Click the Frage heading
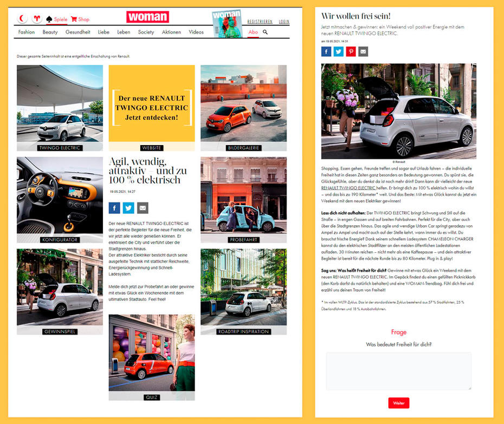The image size is (504, 424). [x=398, y=332]
